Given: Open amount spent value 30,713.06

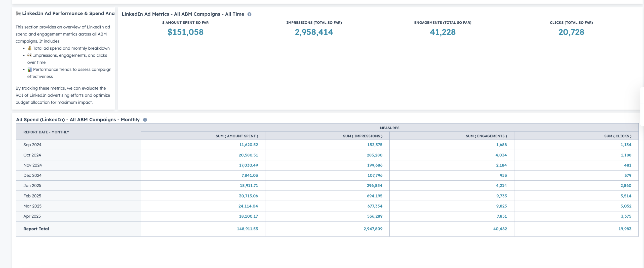Looking at the screenshot, I should 248,196.
